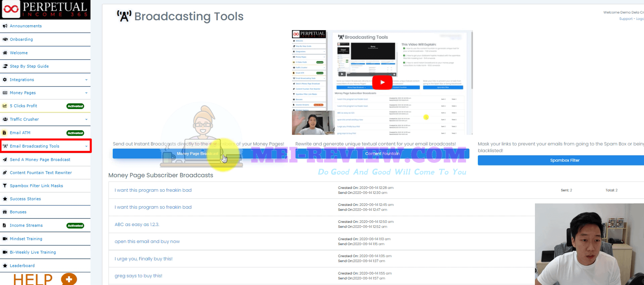This screenshot has width=644, height=285.
Task: Click the Integrations gear icon
Action: click(5, 80)
